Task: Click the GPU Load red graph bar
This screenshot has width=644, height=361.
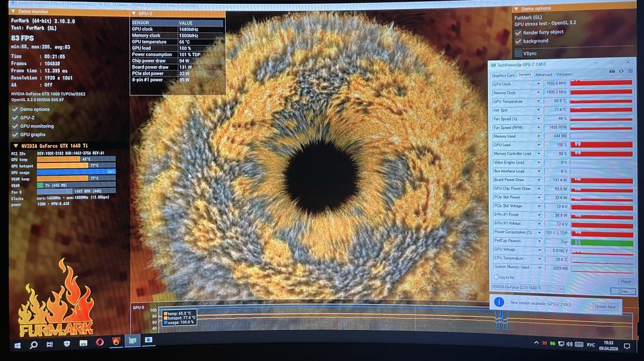Action: pyautogui.click(x=601, y=145)
